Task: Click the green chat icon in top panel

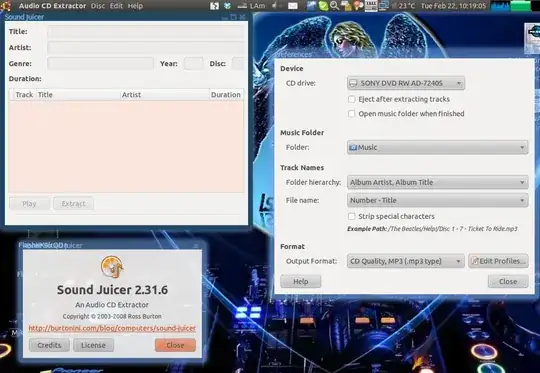Action: (x=323, y=6)
